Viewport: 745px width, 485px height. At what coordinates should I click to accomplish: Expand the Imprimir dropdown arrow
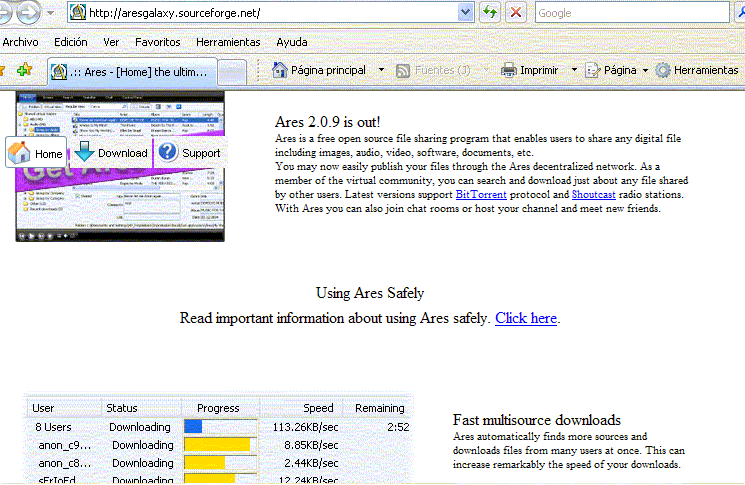(x=574, y=70)
